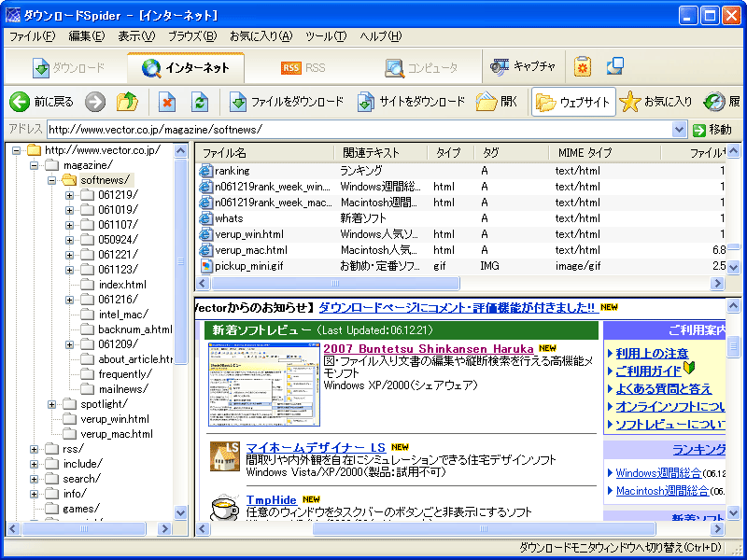This screenshot has width=747, height=560.
Task: Open the 編集(E) menu
Action: [86, 36]
